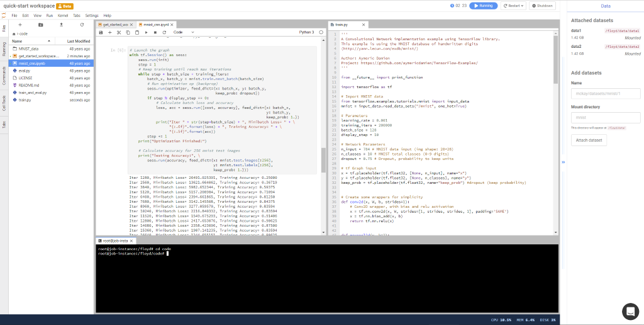Select the root@job-instance terminal tab
Viewport: 644px width, 325px height.
point(115,240)
